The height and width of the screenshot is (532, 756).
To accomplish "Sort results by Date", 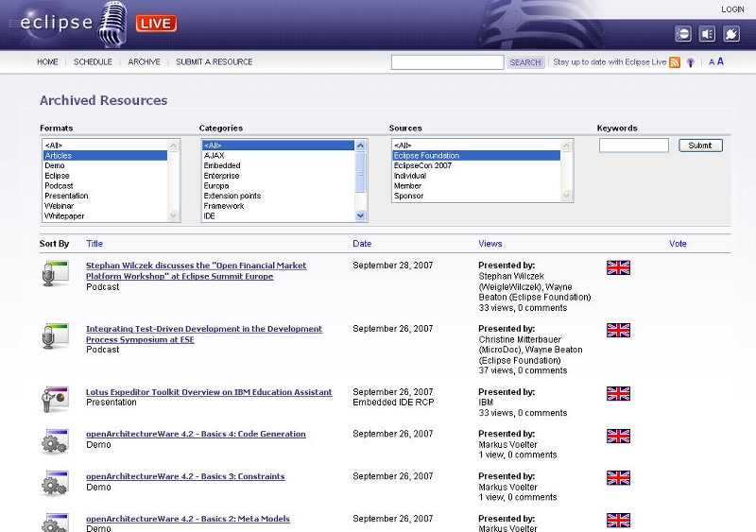I will (x=362, y=244).
